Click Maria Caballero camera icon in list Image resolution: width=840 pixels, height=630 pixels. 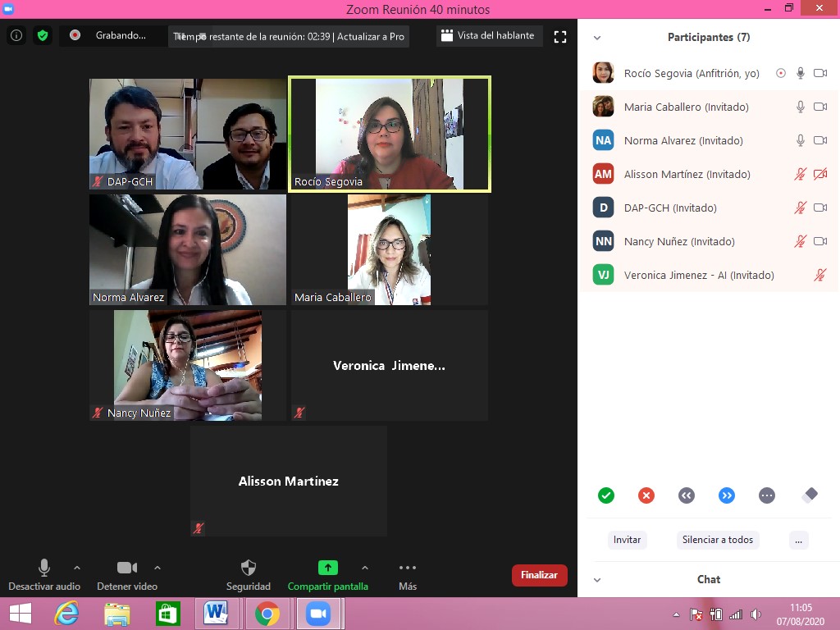coord(820,107)
